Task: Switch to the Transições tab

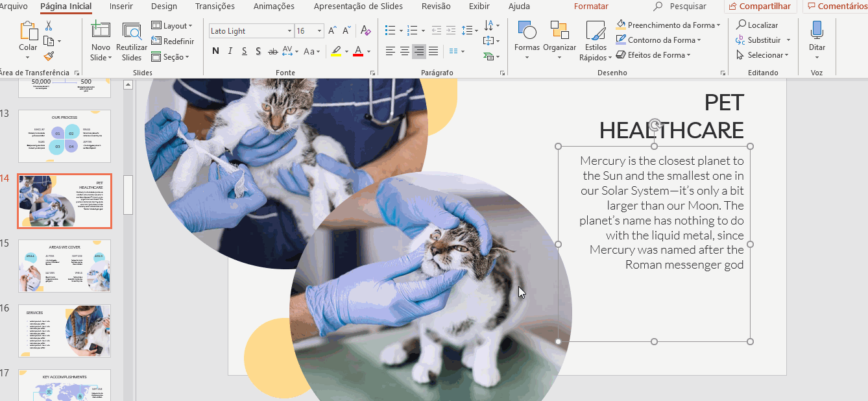Action: [x=215, y=6]
